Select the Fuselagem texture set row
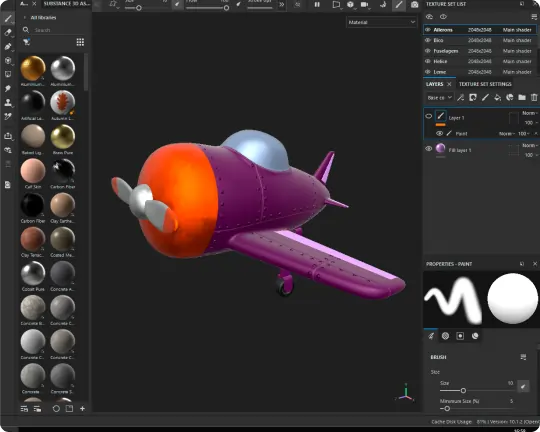The image size is (540, 432). [x=480, y=51]
